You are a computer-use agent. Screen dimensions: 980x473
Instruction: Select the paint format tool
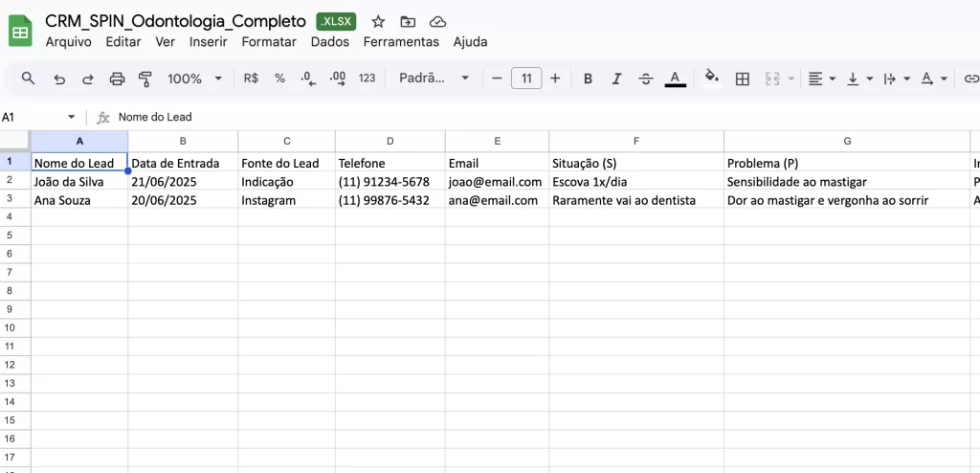(145, 79)
